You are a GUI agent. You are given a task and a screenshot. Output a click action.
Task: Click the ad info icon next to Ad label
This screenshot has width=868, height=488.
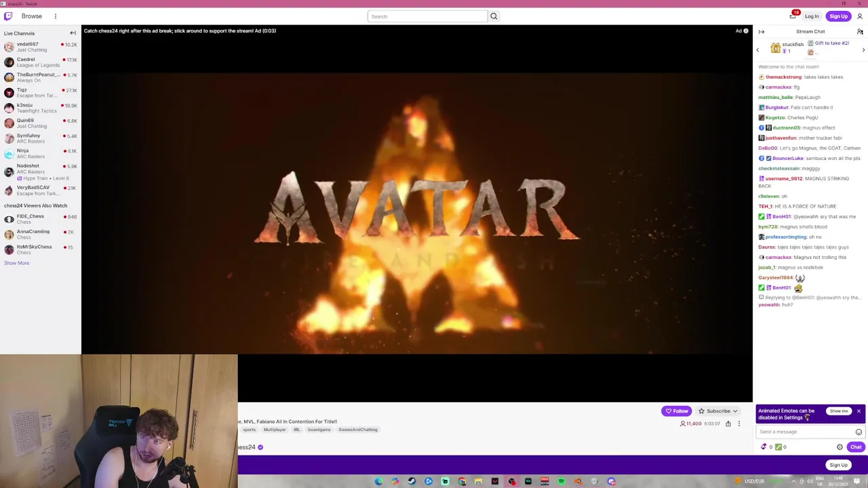[745, 30]
